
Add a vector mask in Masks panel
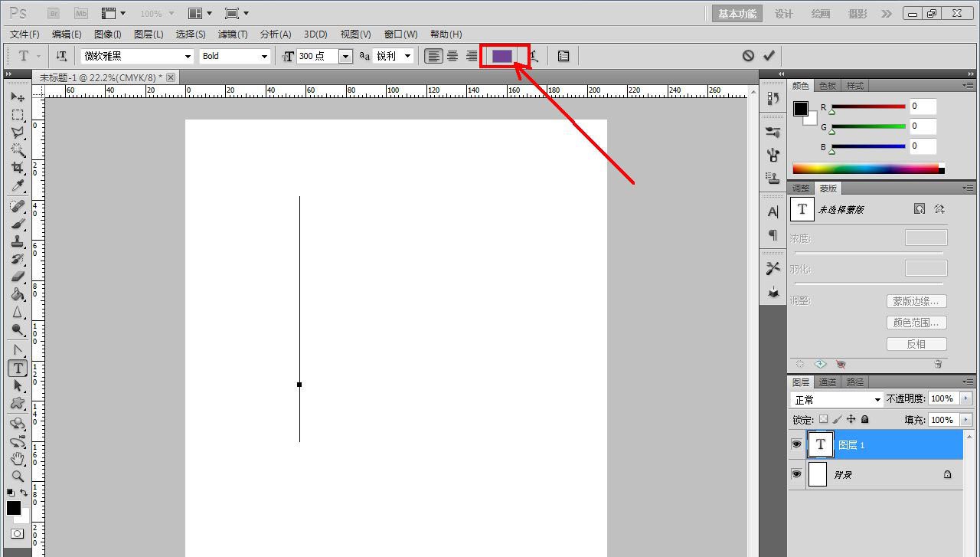click(939, 209)
